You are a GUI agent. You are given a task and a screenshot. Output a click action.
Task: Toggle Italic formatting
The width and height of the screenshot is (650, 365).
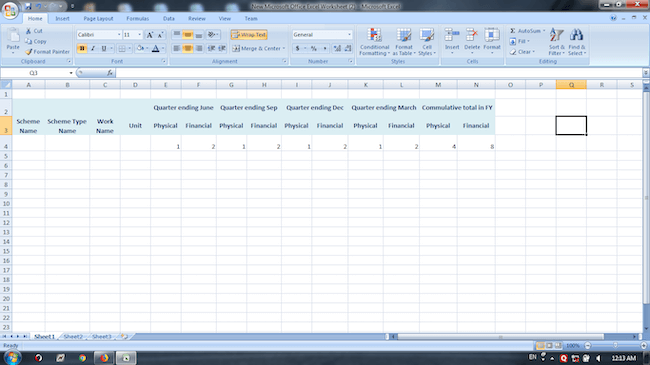tap(93, 49)
